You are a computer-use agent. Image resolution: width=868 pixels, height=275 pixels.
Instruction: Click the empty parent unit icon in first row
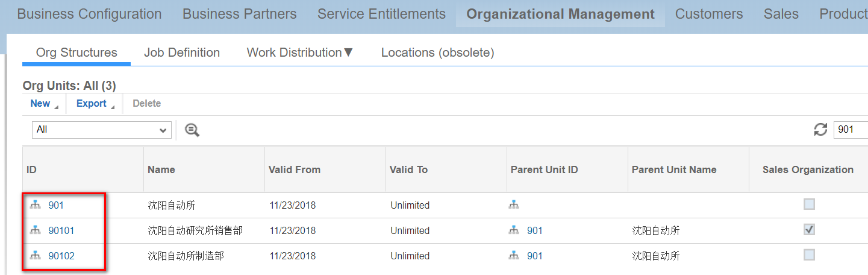tap(514, 205)
